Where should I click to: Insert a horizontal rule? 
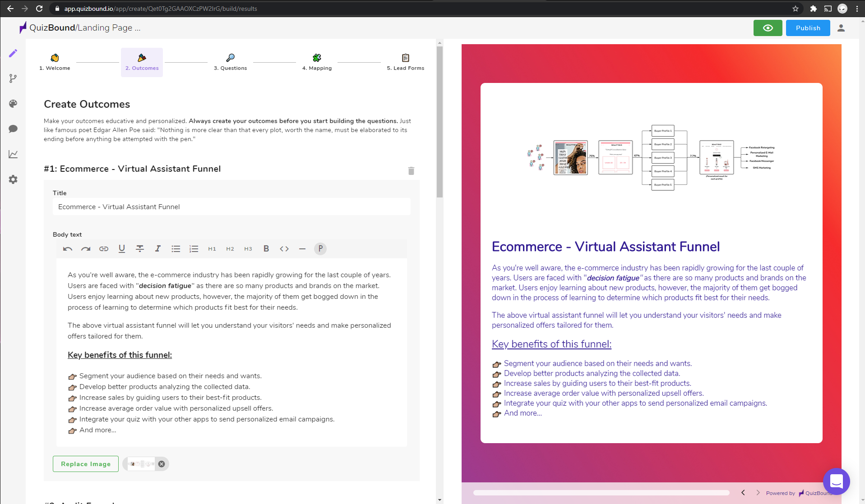pos(302,249)
